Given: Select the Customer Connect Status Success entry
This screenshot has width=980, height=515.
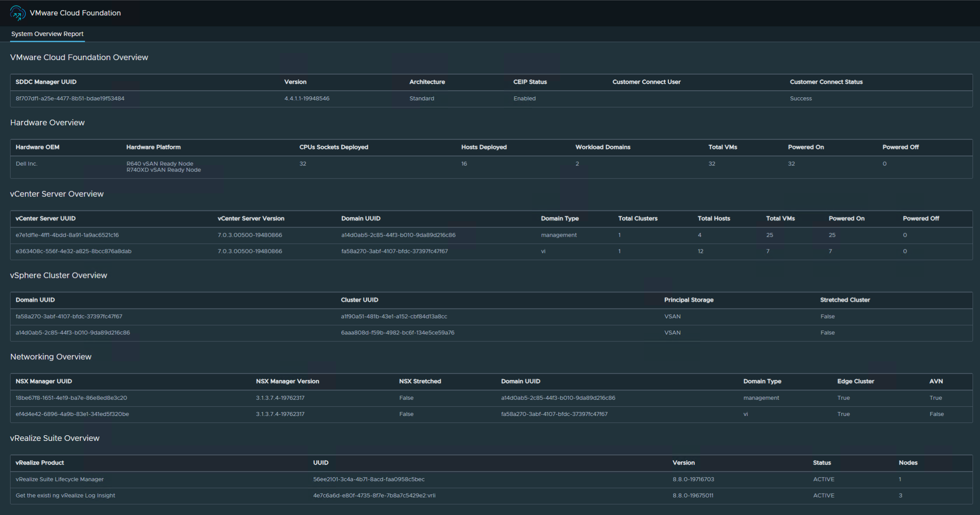Looking at the screenshot, I should pos(801,98).
